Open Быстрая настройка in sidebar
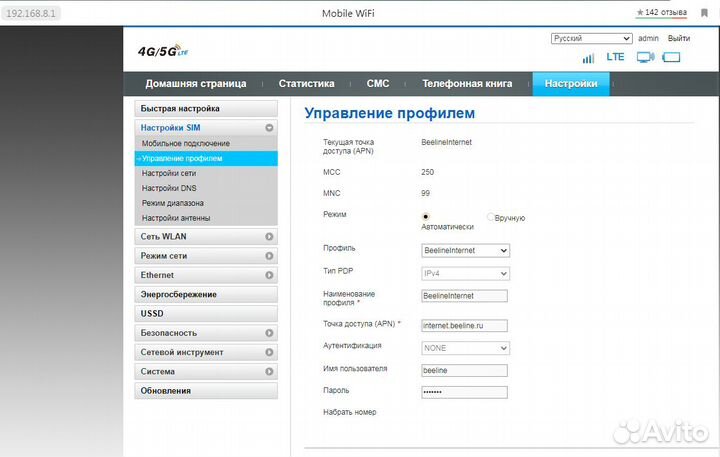The height and width of the screenshot is (457, 720). point(206,109)
